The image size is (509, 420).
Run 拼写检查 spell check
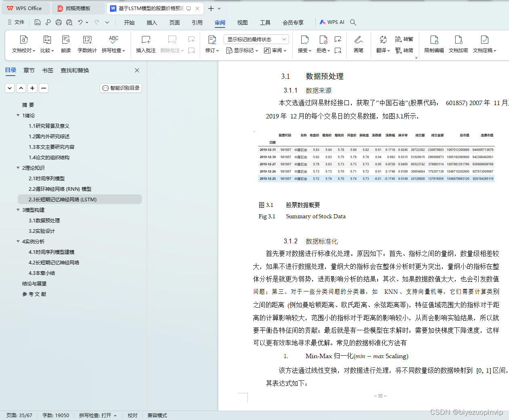point(114,44)
